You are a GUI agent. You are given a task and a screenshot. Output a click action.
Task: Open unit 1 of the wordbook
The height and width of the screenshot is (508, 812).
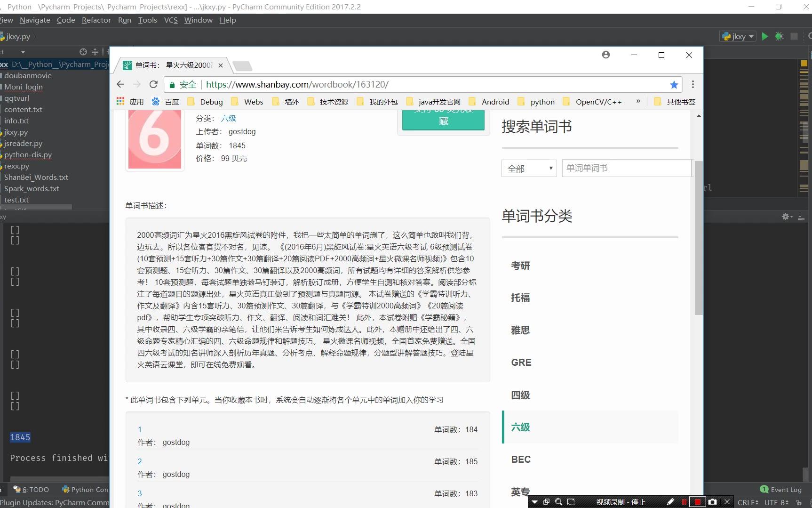point(140,429)
